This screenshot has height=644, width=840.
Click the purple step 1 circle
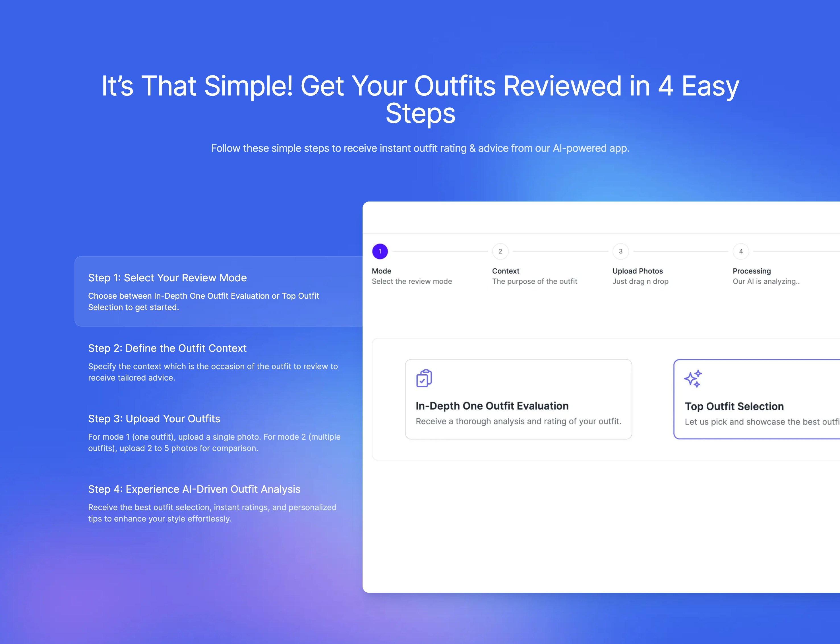click(380, 252)
